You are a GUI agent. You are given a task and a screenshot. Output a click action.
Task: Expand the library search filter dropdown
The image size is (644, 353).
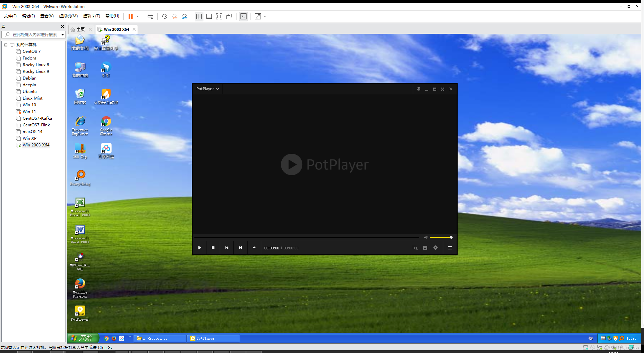tap(62, 34)
